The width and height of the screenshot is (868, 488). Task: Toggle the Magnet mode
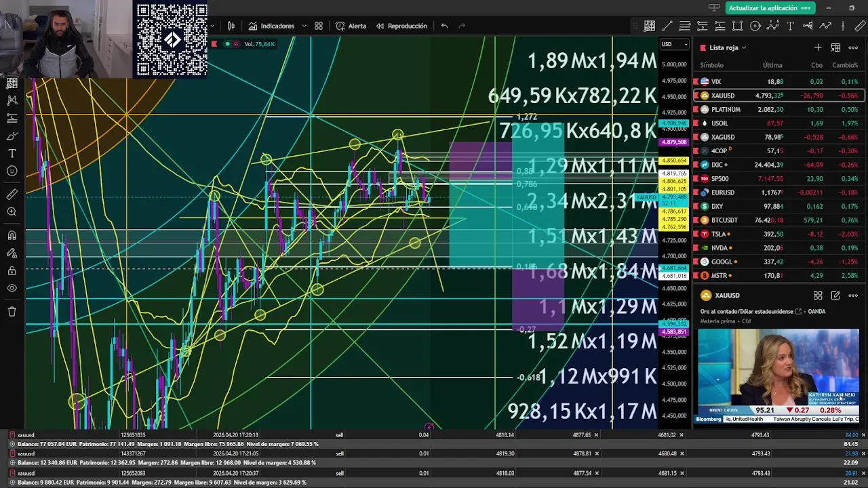tap(12, 235)
